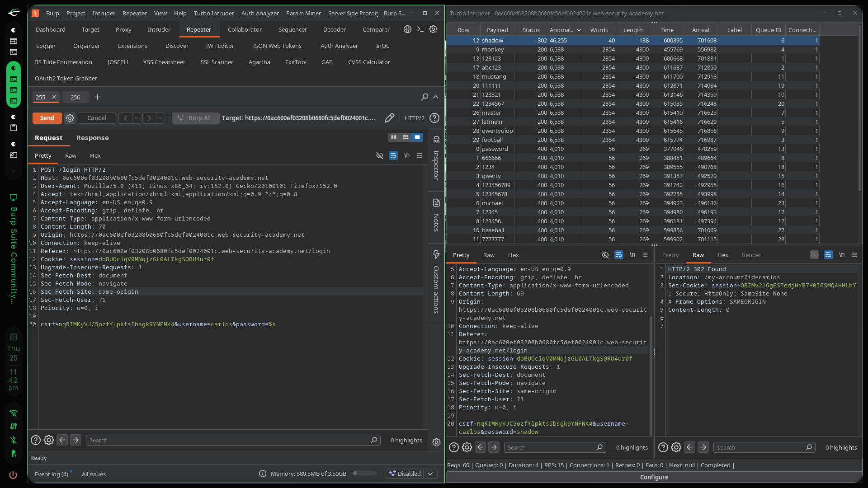Jump to next search match in Repeater request
This screenshot has height=488, width=868.
[x=76, y=440]
